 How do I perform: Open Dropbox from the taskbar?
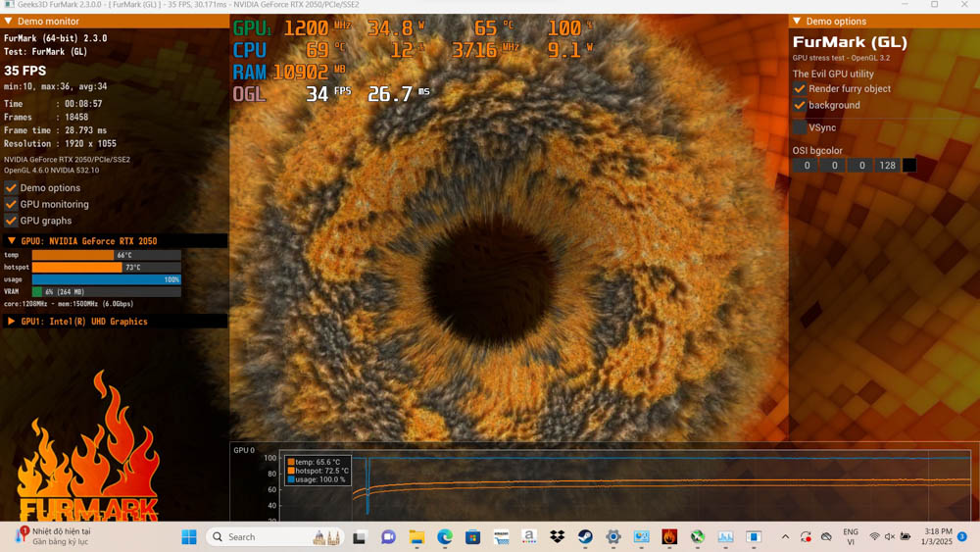point(557,537)
